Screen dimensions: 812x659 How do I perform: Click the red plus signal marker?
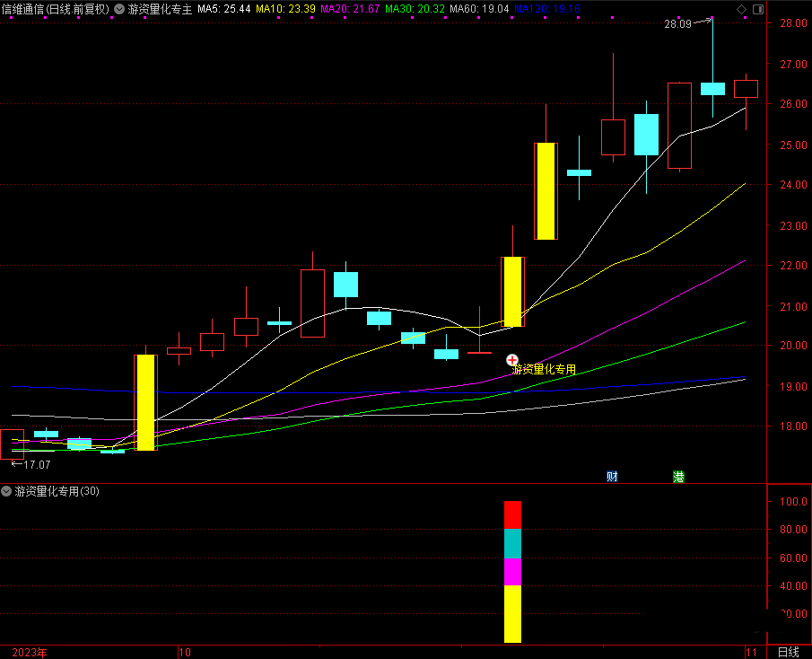coord(512,359)
